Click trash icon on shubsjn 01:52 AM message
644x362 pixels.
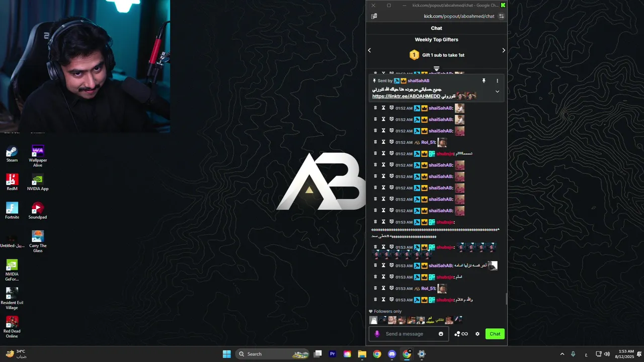(375, 154)
